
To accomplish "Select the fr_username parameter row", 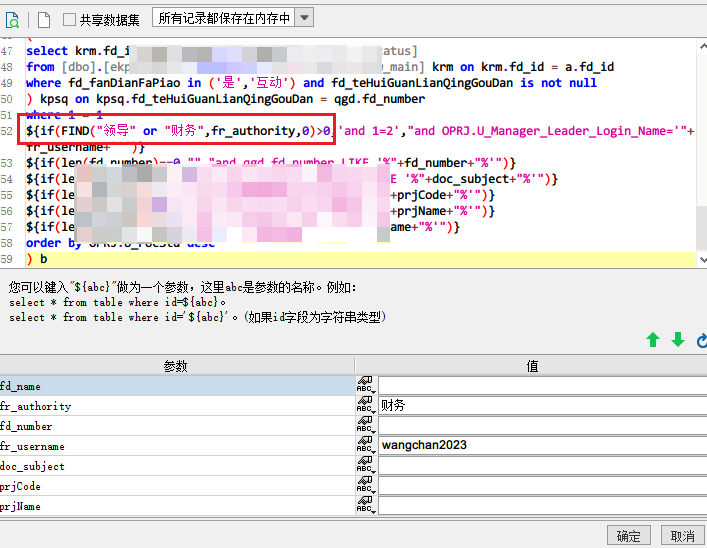I will tap(178, 446).
